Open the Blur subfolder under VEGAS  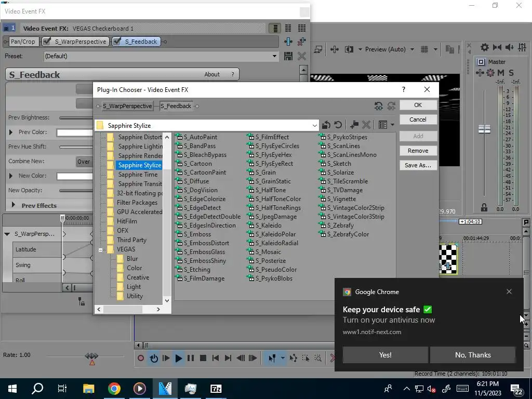[132, 259]
